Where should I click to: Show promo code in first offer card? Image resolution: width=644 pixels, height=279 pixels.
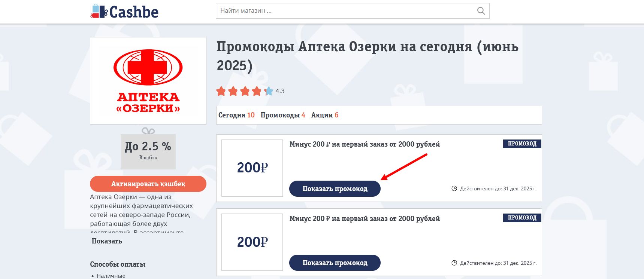point(335,189)
